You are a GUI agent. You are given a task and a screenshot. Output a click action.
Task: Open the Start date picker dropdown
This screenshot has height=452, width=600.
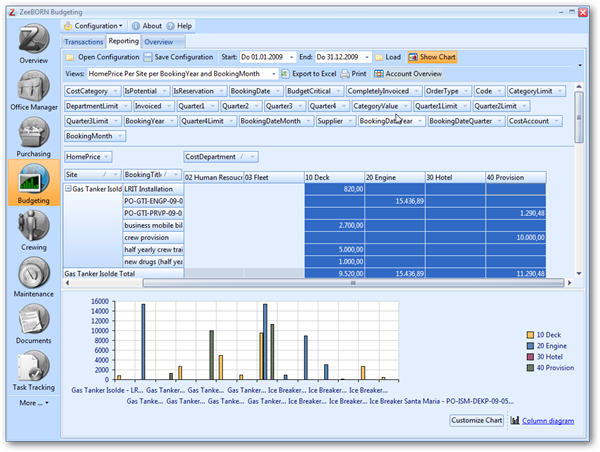pos(290,57)
